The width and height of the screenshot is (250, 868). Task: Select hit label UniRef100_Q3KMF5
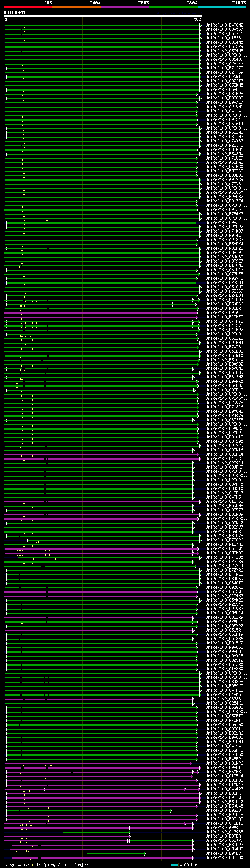tap(224, 484)
